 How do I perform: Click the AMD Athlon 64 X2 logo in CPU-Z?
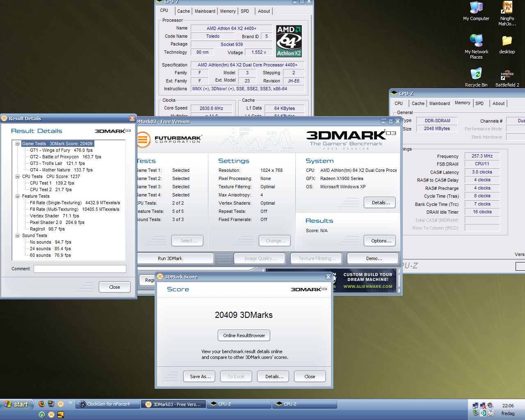tap(289, 41)
